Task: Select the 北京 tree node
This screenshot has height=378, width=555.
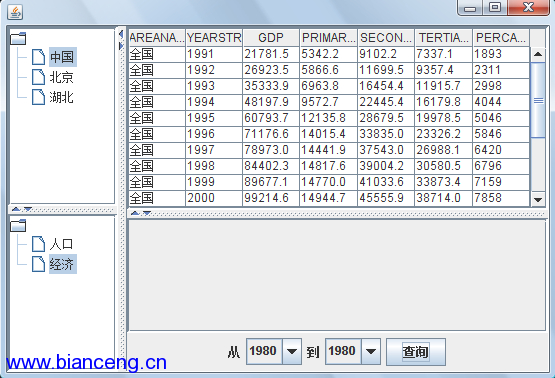Action: point(62,77)
